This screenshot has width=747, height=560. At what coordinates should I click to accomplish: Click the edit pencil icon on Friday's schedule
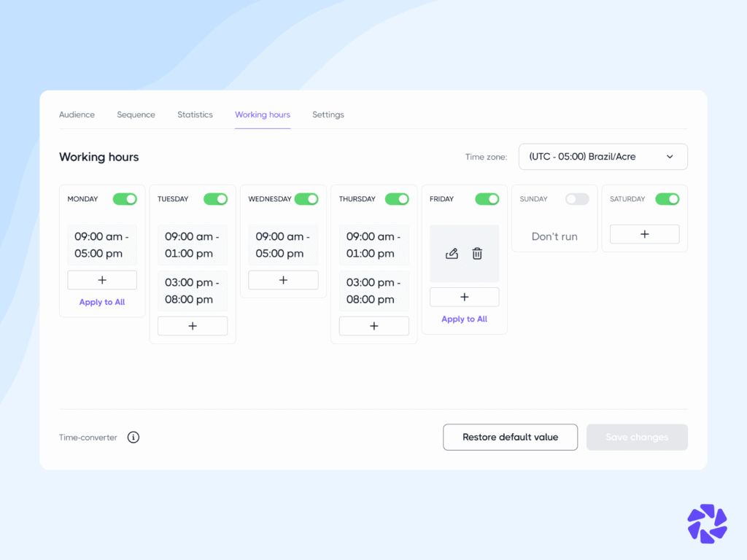click(452, 253)
